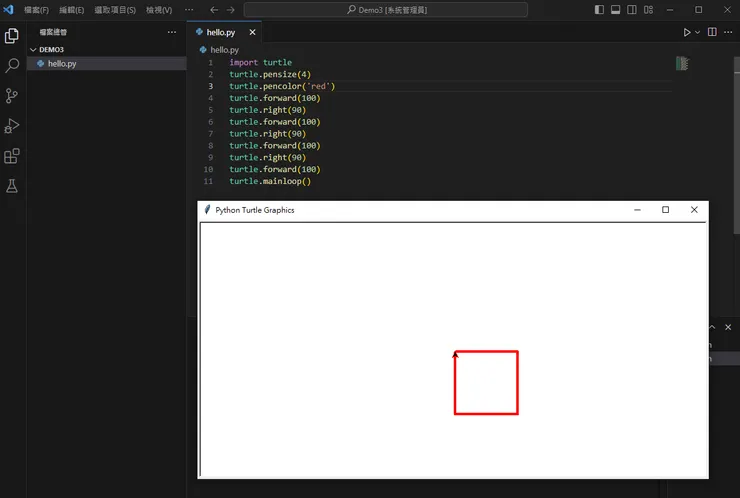Image resolution: width=740 pixels, height=498 pixels.
Task: Toggle the primary side bar visibility
Action: (599, 10)
